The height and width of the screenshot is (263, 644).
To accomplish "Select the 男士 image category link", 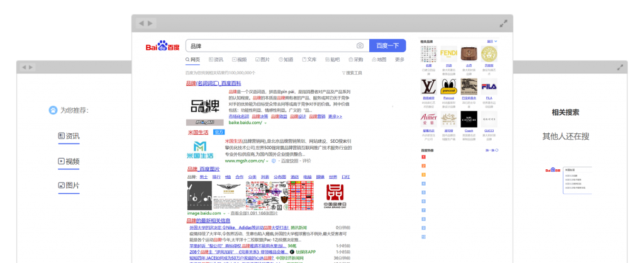I will coord(204,177).
